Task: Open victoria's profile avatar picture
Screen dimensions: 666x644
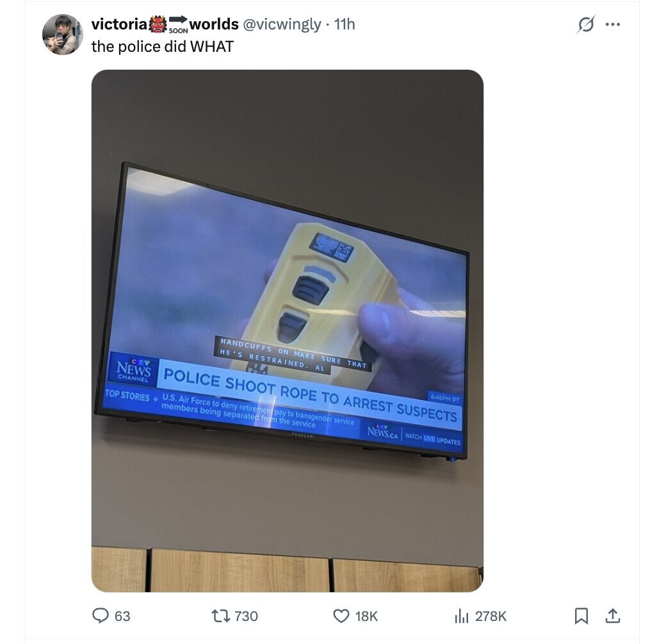Action: coord(63,35)
